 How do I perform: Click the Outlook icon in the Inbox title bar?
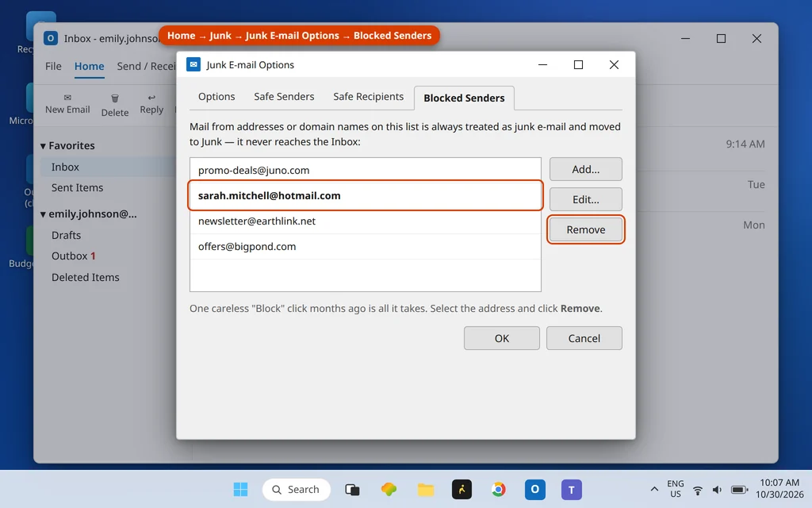tap(50, 38)
